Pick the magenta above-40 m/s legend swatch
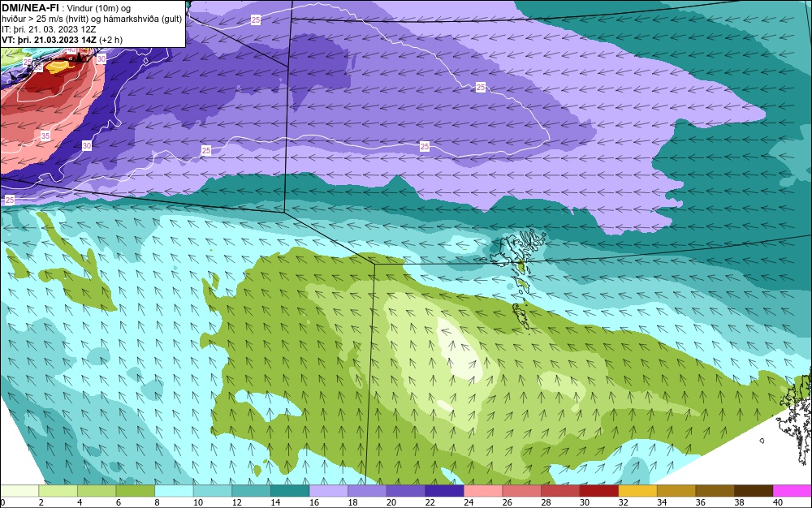 click(792, 491)
